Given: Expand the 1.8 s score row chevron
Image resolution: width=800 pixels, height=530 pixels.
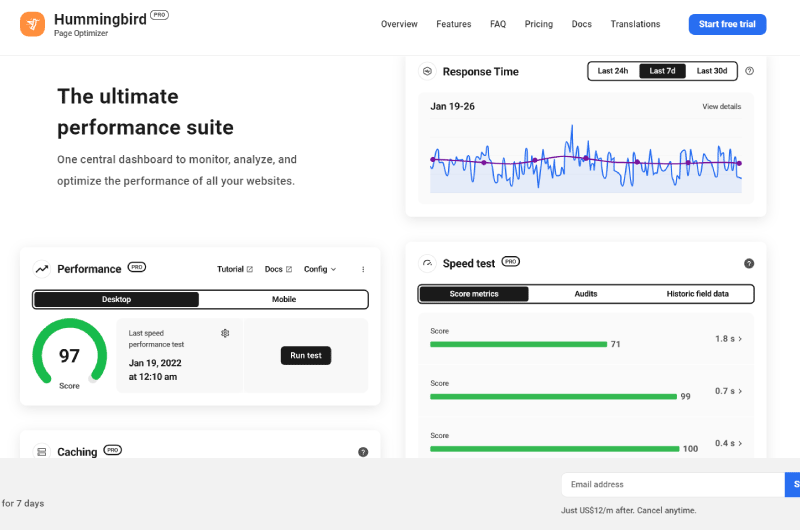Looking at the screenshot, I should coord(740,339).
